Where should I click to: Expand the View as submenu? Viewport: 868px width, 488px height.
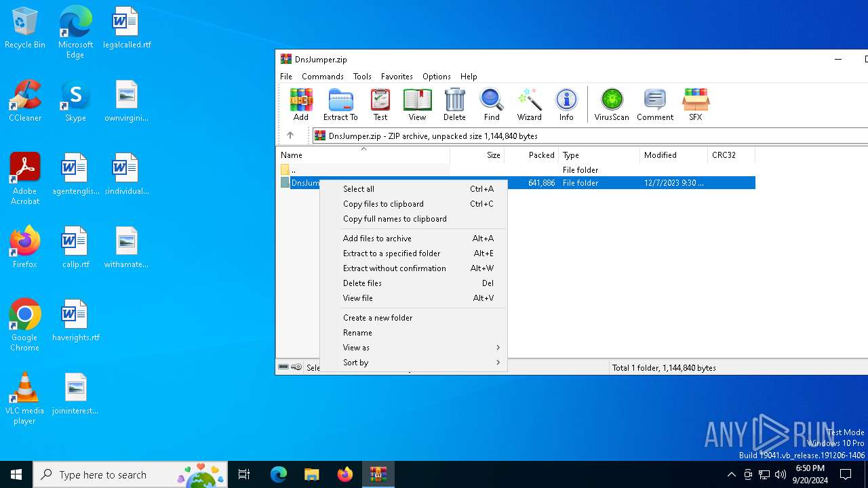click(414, 348)
